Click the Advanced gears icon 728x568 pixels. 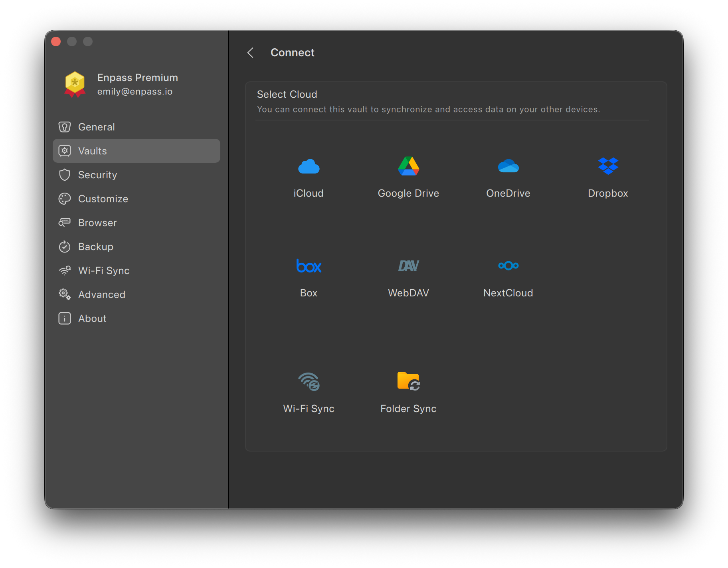point(65,294)
